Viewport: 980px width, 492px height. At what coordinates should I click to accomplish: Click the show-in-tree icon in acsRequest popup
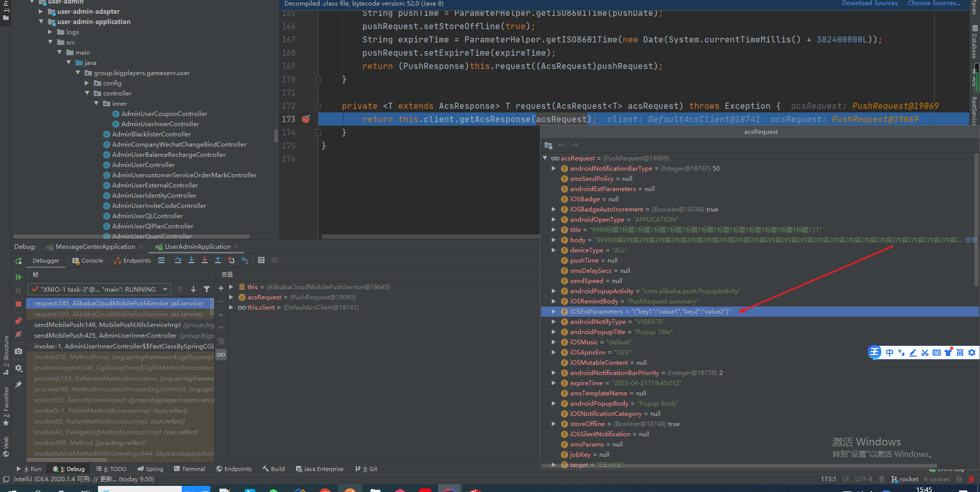(x=549, y=146)
